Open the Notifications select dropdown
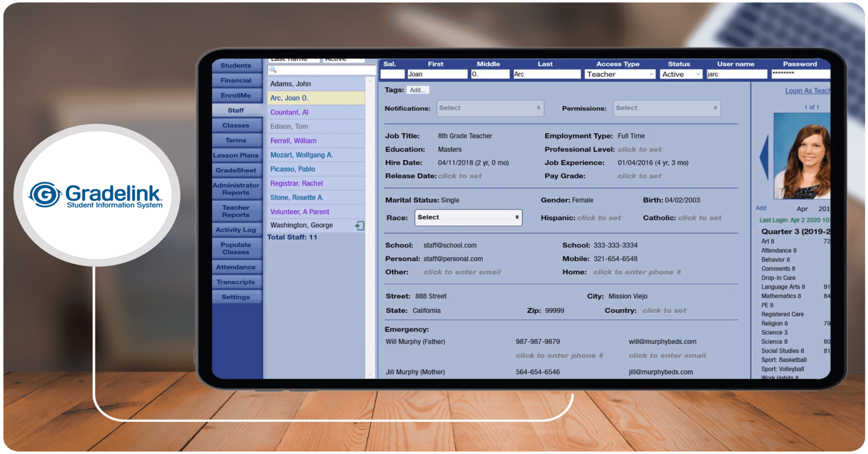Viewport: 868px width, 454px height. point(490,108)
